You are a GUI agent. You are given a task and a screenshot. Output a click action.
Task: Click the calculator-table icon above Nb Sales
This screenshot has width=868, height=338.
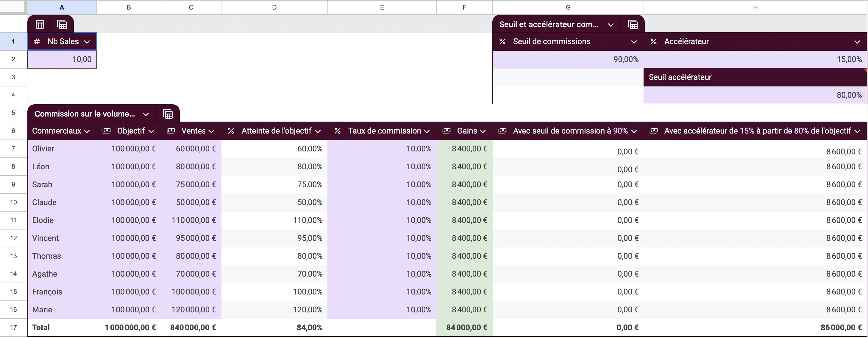pos(62,24)
